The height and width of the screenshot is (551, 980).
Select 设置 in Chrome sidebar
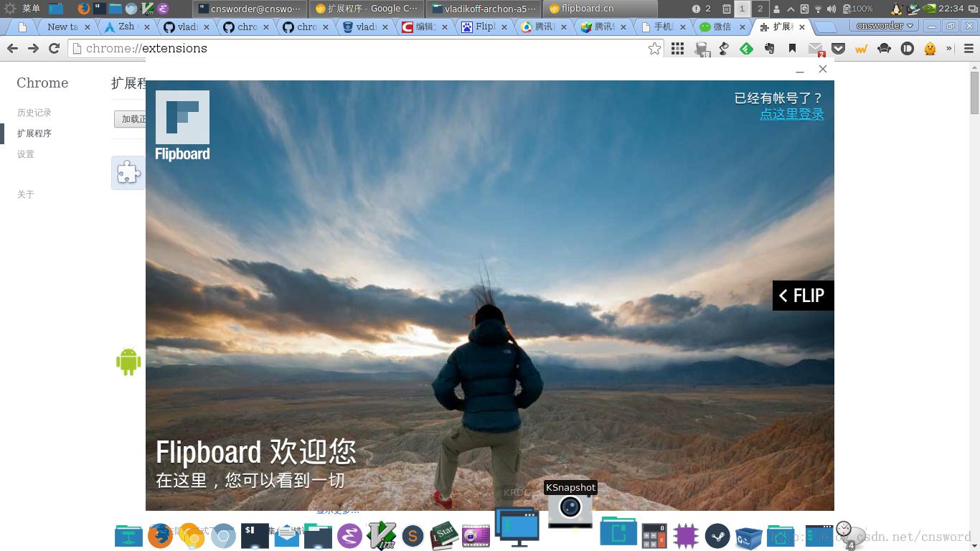[26, 154]
